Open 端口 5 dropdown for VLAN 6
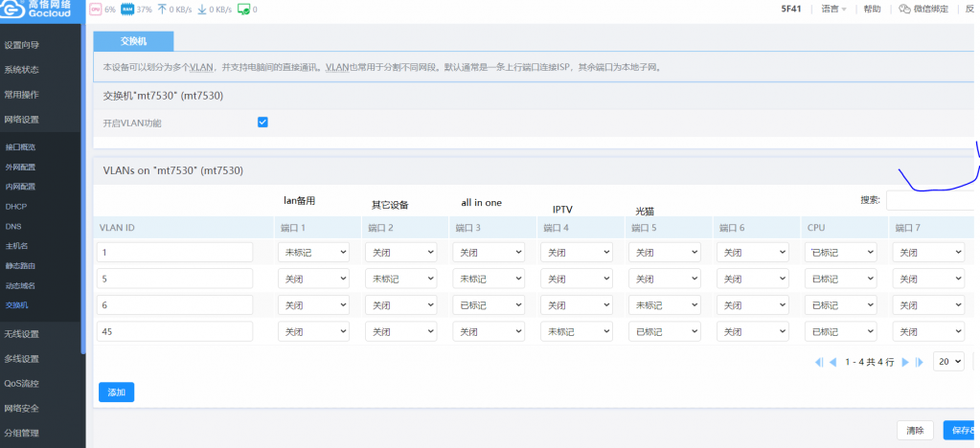This screenshot has height=448, width=980. (x=665, y=305)
